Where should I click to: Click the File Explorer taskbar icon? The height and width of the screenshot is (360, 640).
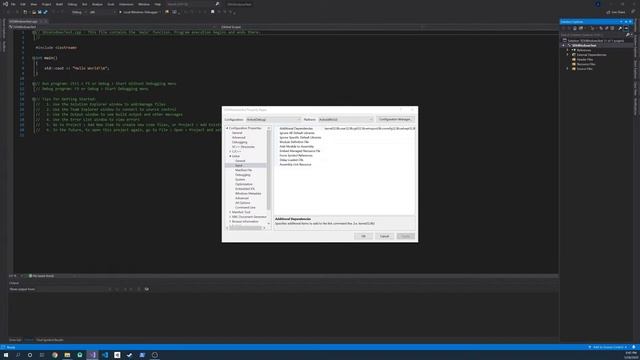(67, 355)
